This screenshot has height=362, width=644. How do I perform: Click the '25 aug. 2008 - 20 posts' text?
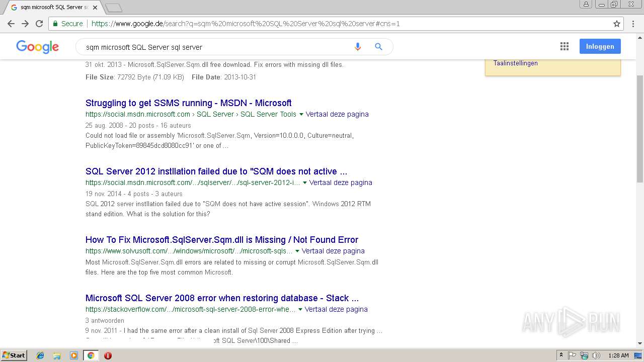click(x=138, y=125)
